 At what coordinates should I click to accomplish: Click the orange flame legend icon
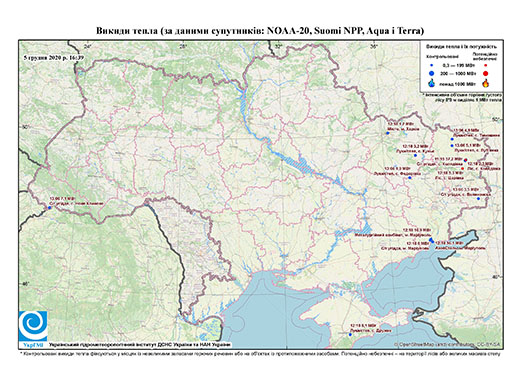[486, 83]
